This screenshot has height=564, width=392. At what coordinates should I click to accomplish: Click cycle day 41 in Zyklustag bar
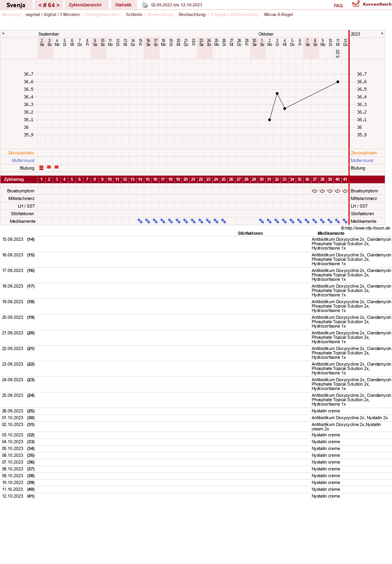click(x=345, y=179)
